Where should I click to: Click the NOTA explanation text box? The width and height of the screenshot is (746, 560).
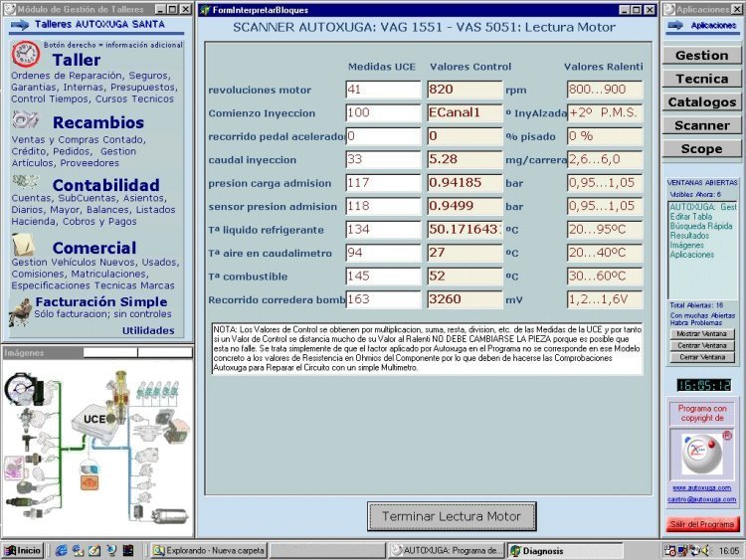tap(428, 349)
